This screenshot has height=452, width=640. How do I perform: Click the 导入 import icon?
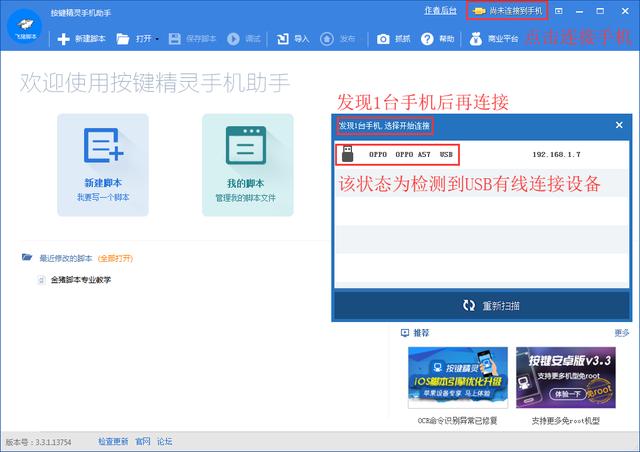click(282, 39)
